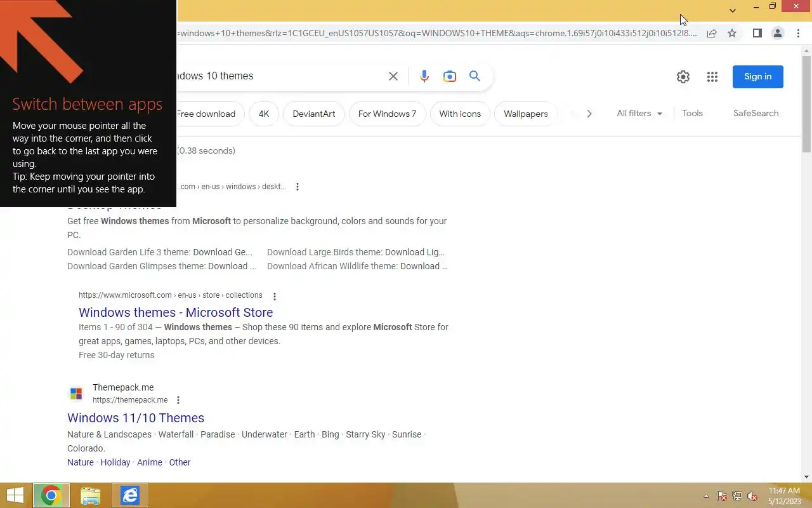Viewport: 812px width, 508px height.
Task: Focus the Google search input field
Action: pos(279,76)
